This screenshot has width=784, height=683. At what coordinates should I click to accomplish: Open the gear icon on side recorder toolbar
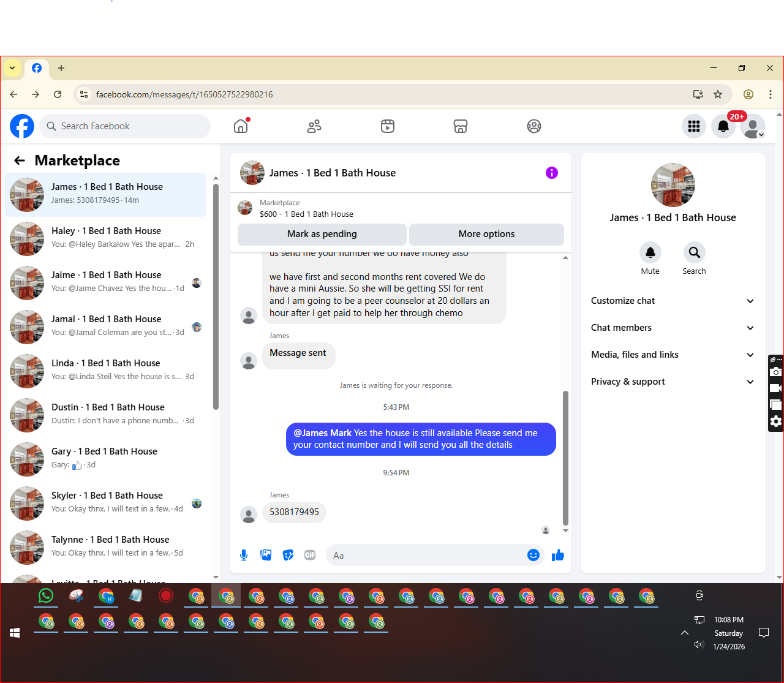click(775, 421)
